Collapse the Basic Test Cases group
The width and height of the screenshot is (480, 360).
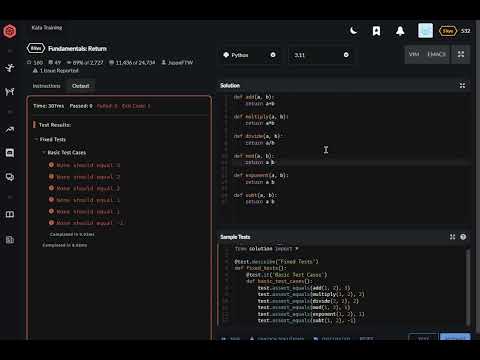coord(64,152)
